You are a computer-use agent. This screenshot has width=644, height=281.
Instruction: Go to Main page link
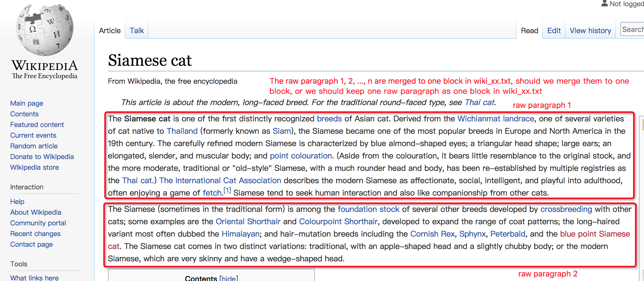(x=27, y=103)
